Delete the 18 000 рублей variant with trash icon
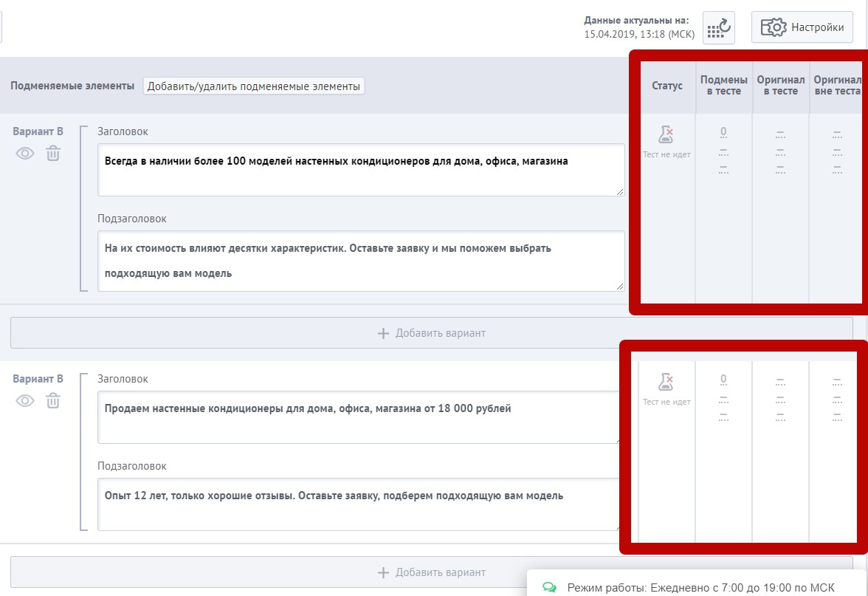This screenshot has width=868, height=596. (x=53, y=401)
